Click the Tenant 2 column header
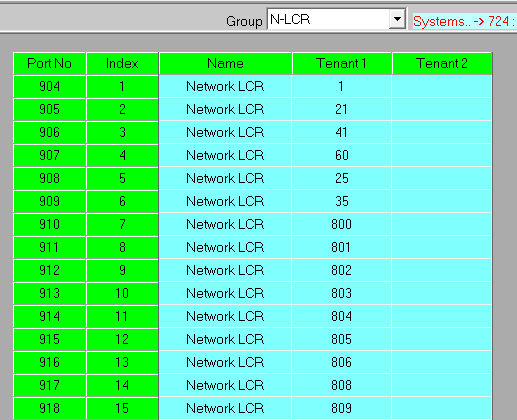This screenshot has height=420, width=517. coord(442,63)
